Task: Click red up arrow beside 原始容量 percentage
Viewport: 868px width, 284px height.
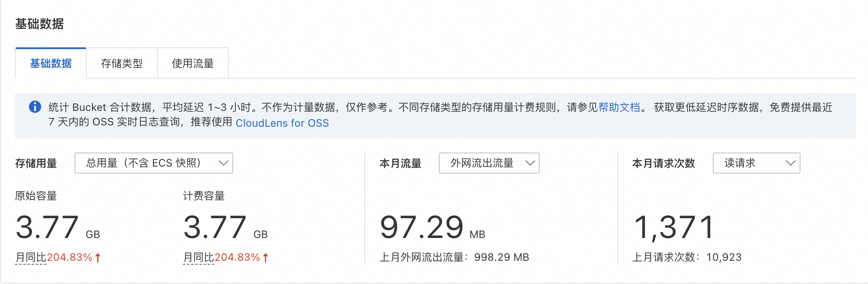Action: (98, 258)
